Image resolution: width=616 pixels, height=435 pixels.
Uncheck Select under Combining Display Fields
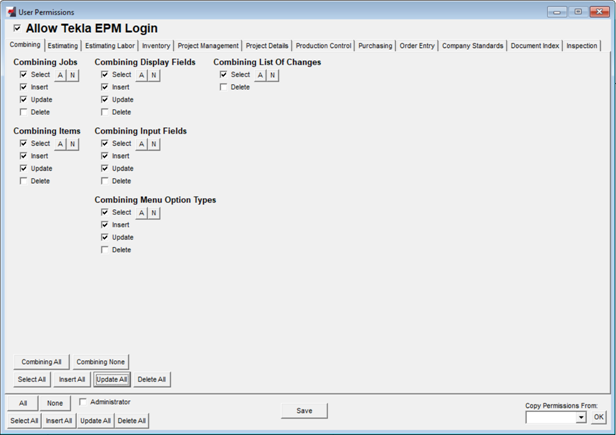point(104,74)
